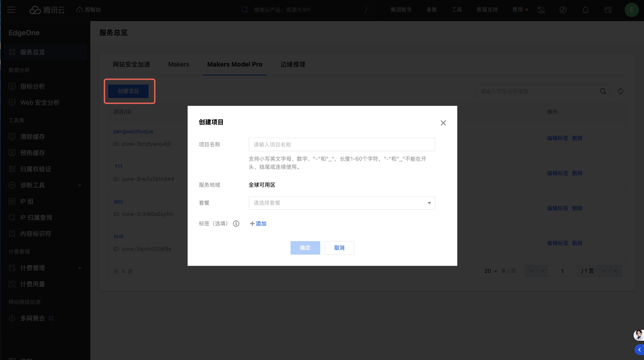Select the Makers Model Pro tab
The image size is (644, 360).
pyautogui.click(x=235, y=64)
